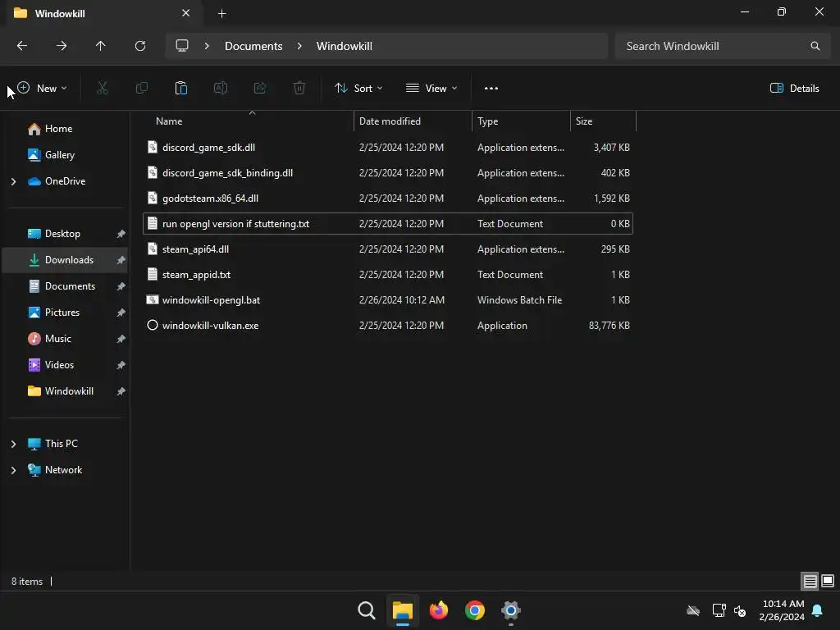Toggle the Details pane

(794, 89)
